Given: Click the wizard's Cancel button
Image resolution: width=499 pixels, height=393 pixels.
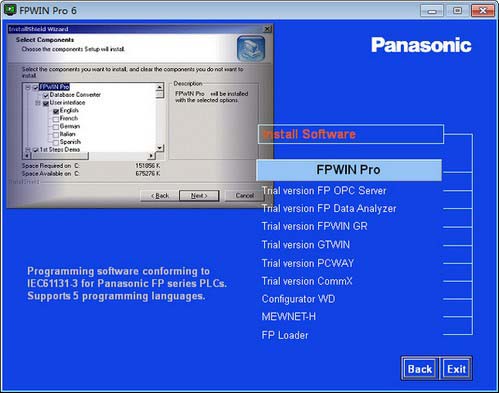Looking at the screenshot, I should [x=244, y=196].
